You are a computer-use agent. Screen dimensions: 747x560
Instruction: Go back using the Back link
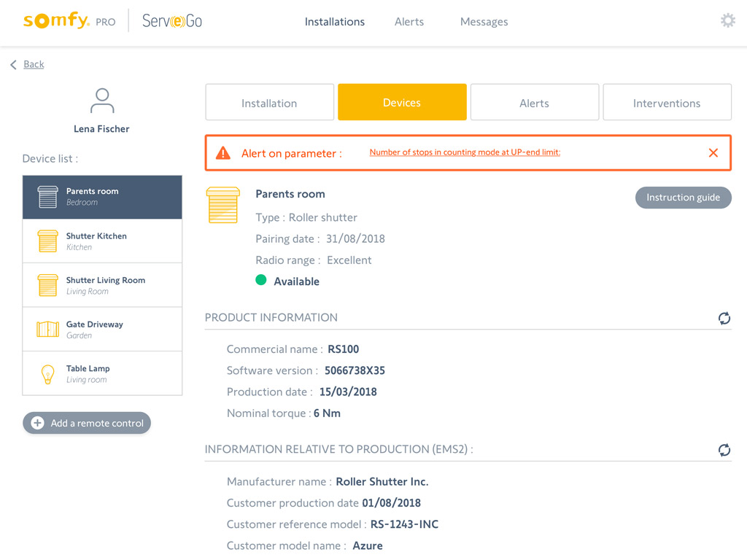click(x=33, y=64)
